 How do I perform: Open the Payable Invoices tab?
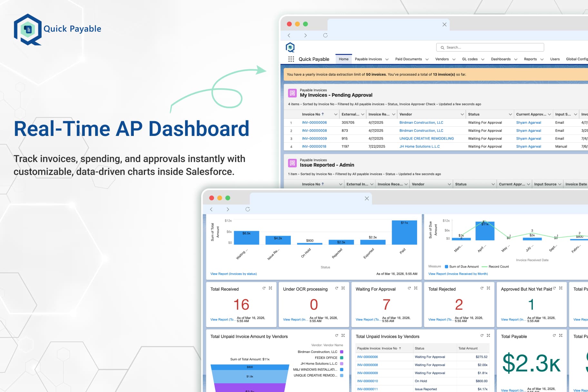(x=368, y=59)
